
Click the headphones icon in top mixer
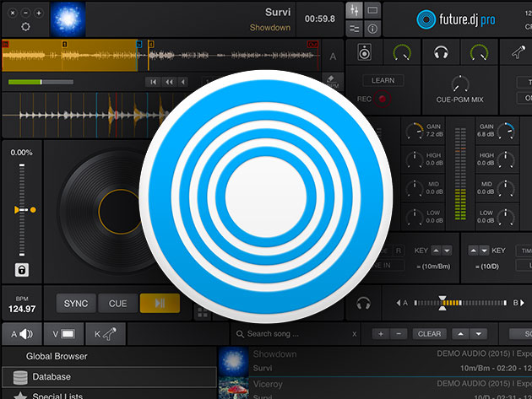click(x=440, y=52)
